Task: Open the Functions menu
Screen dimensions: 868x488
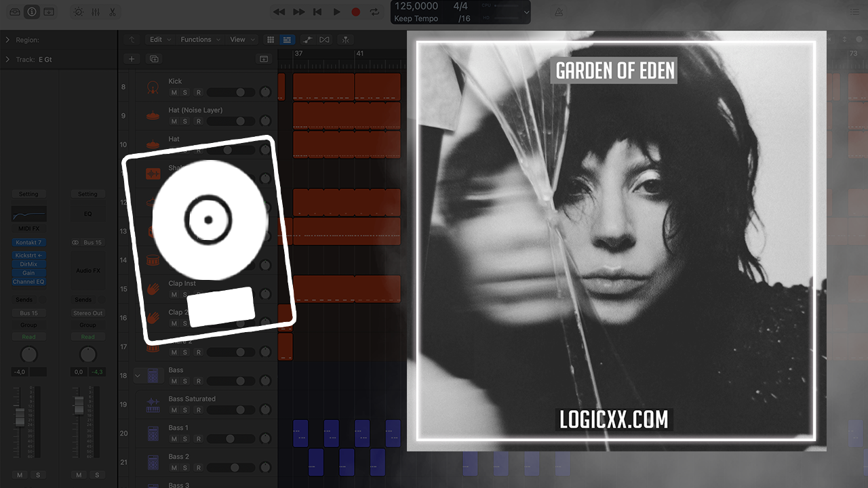Action: click(200, 40)
